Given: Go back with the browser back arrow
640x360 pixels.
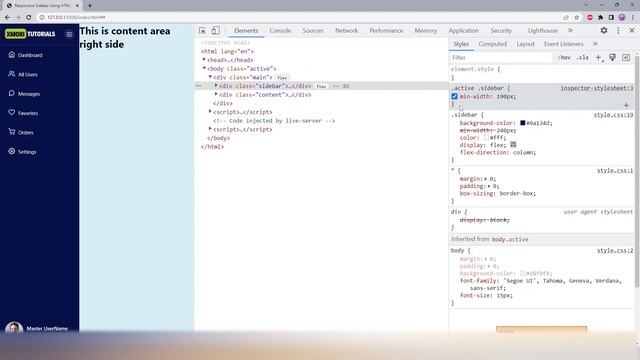Looking at the screenshot, I should click(x=7, y=17).
